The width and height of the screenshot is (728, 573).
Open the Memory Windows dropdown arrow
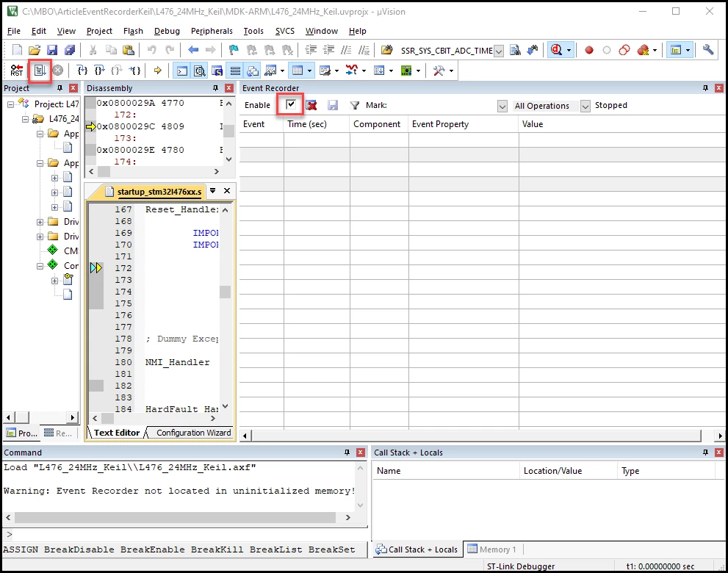click(310, 71)
